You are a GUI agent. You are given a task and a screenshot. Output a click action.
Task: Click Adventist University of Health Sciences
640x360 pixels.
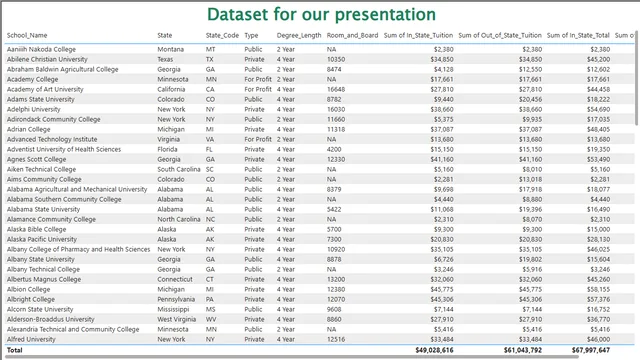tap(64, 149)
